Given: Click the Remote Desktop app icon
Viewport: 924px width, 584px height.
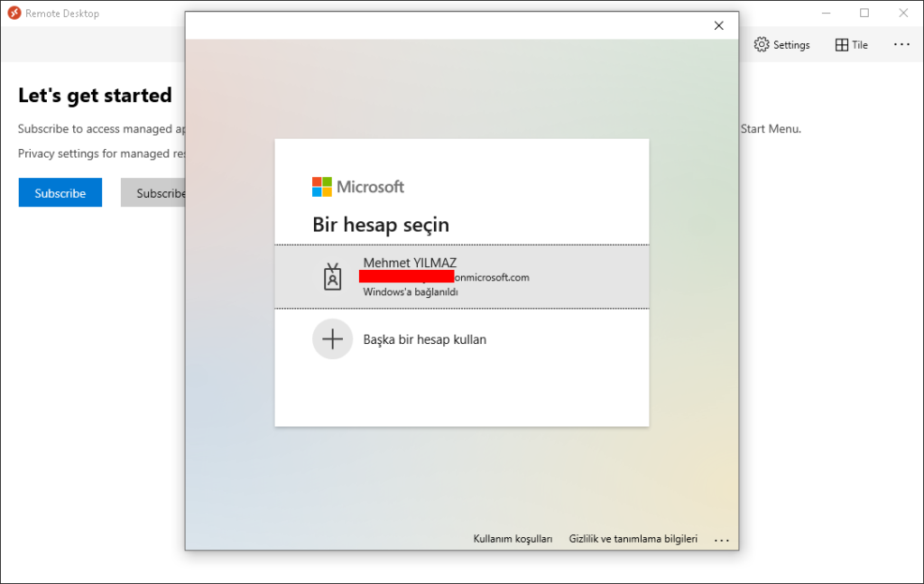Looking at the screenshot, I should (x=14, y=13).
